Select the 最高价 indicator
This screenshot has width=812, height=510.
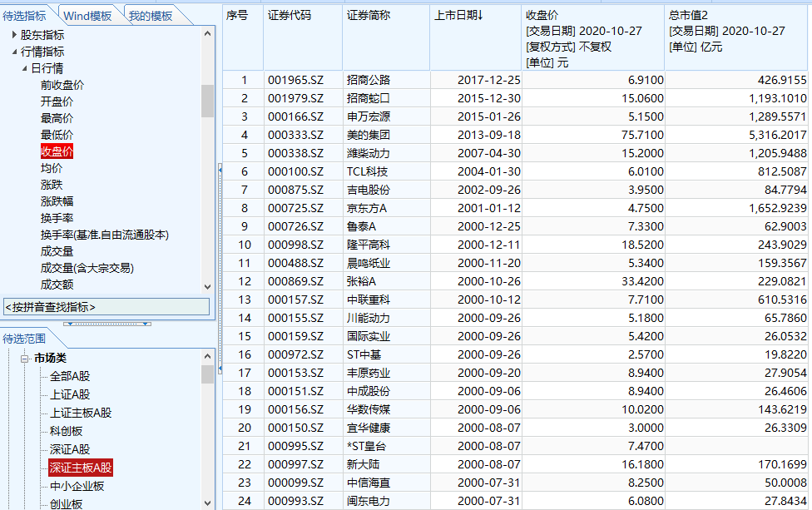click(57, 118)
